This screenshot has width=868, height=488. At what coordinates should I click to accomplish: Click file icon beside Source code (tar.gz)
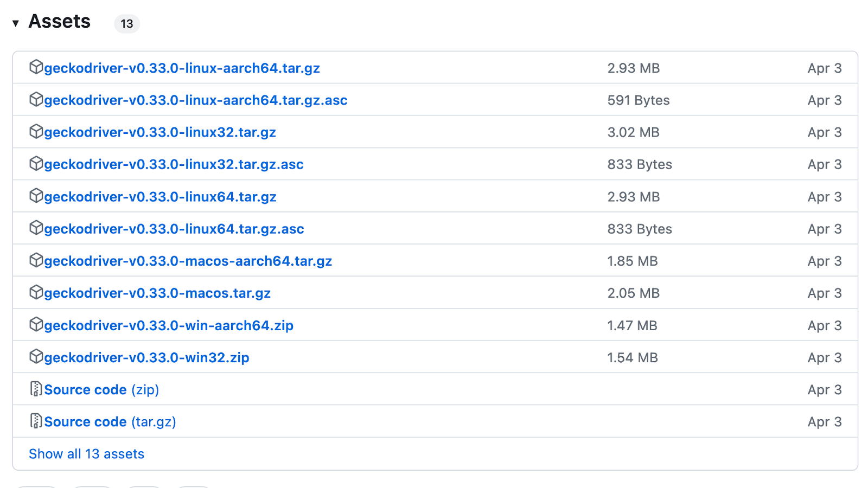[x=36, y=421]
